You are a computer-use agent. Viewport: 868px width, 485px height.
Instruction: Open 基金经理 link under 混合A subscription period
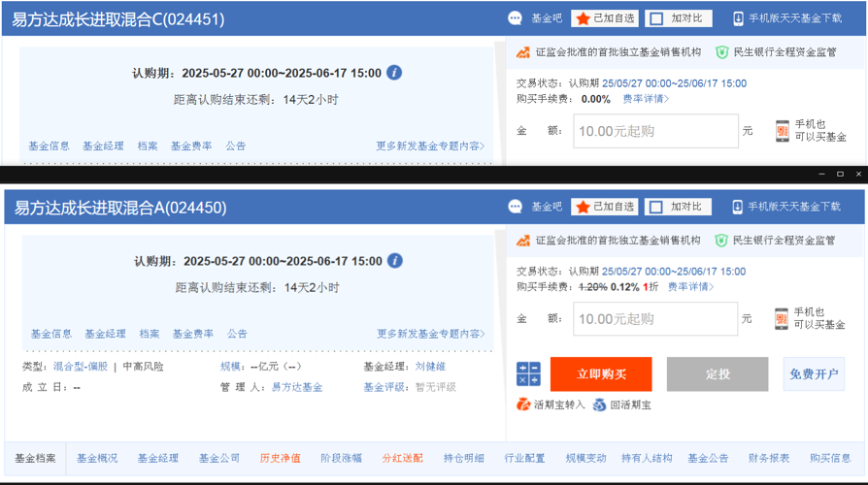[x=105, y=334]
